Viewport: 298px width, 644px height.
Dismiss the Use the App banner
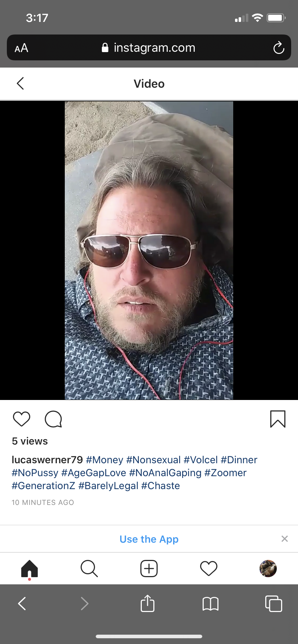coord(285,539)
